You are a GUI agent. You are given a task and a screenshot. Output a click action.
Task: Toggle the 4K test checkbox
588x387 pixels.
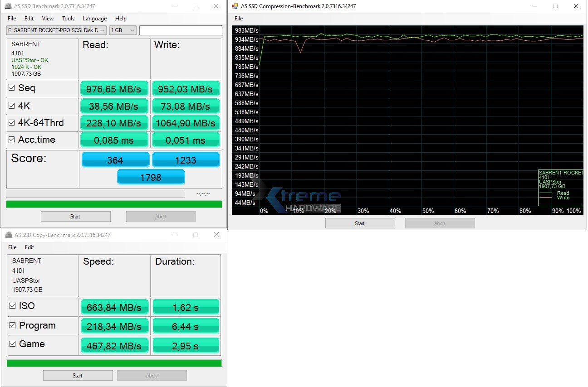point(11,106)
